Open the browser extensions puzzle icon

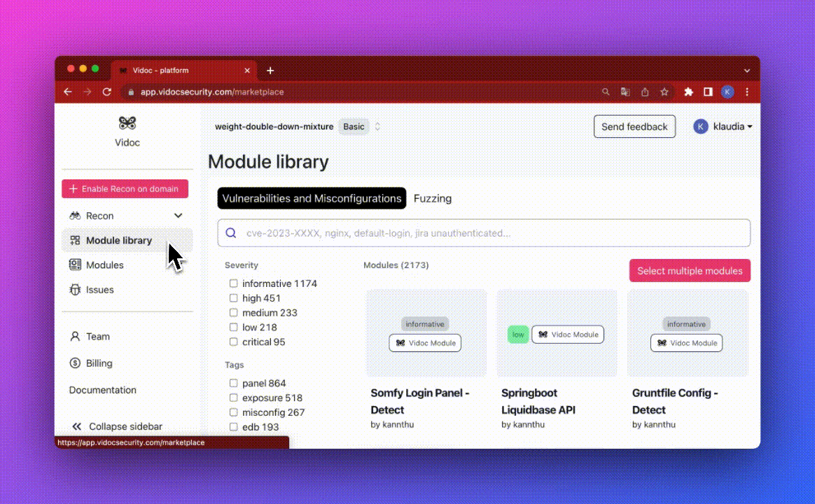pyautogui.click(x=688, y=92)
